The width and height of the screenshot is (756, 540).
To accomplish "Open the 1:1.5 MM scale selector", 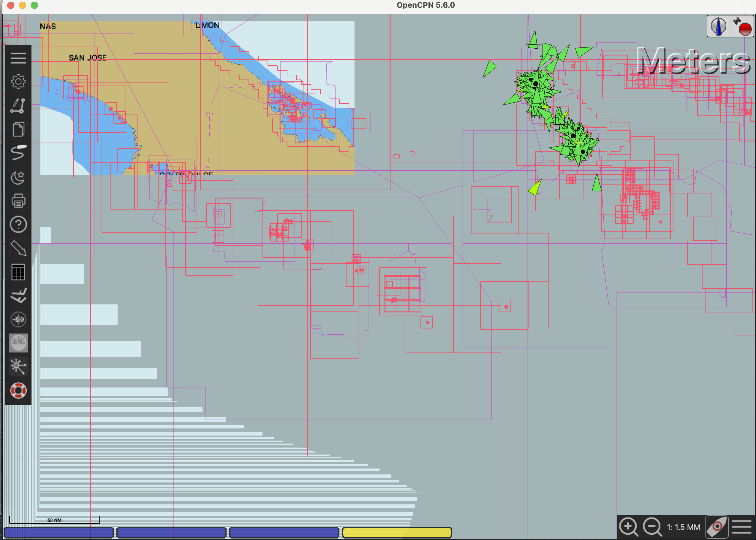I will click(684, 527).
